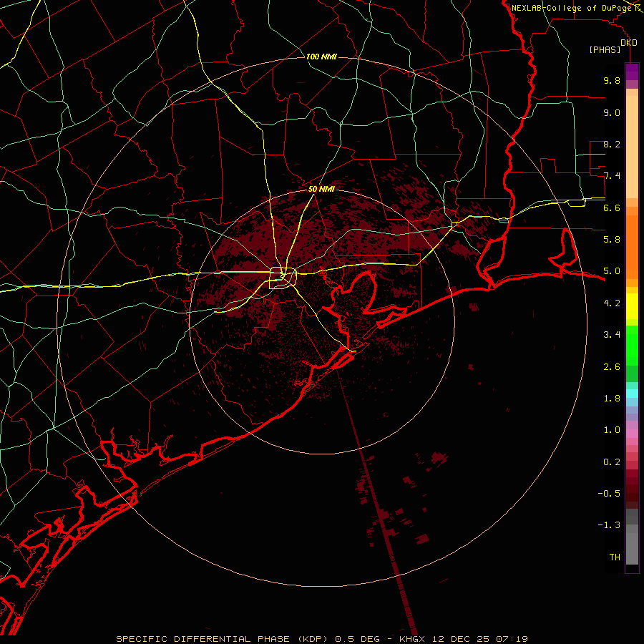This screenshot has width=644, height=644.
Task: Click the 2.6 scale value
Action: click(x=612, y=367)
